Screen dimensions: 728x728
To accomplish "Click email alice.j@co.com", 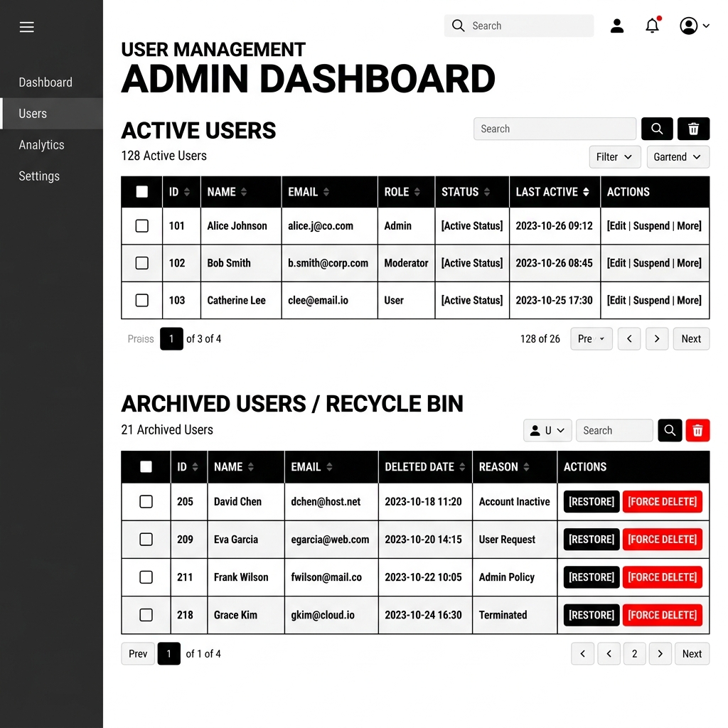I will coord(321,225).
